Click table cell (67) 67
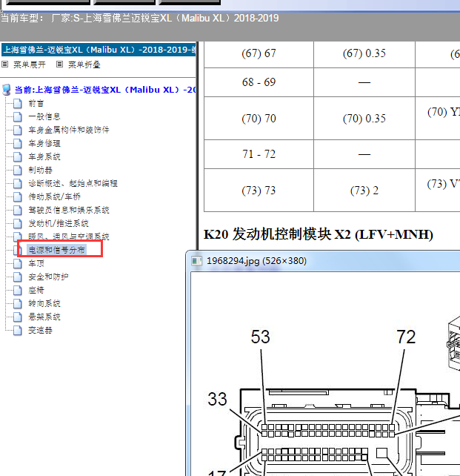This screenshot has height=476, width=460. click(x=259, y=53)
